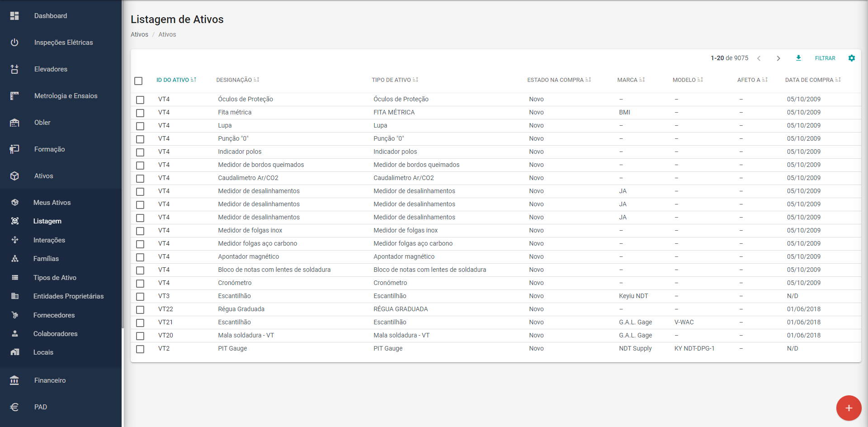Click Bloco de notas com lentes designation
Screen dimensions: 868x427
click(274, 270)
